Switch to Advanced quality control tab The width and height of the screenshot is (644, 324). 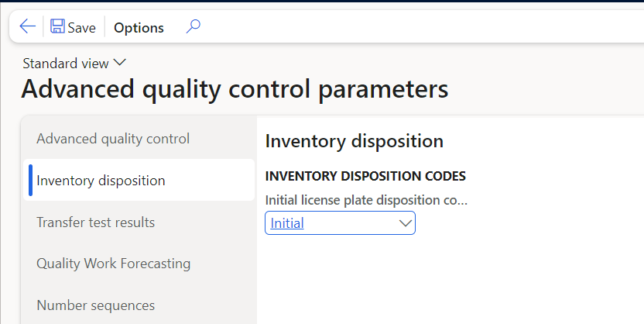click(113, 139)
